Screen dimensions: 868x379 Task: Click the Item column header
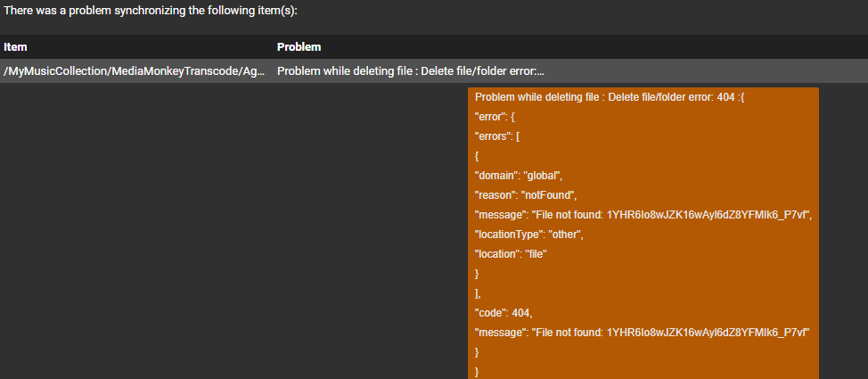15,46
